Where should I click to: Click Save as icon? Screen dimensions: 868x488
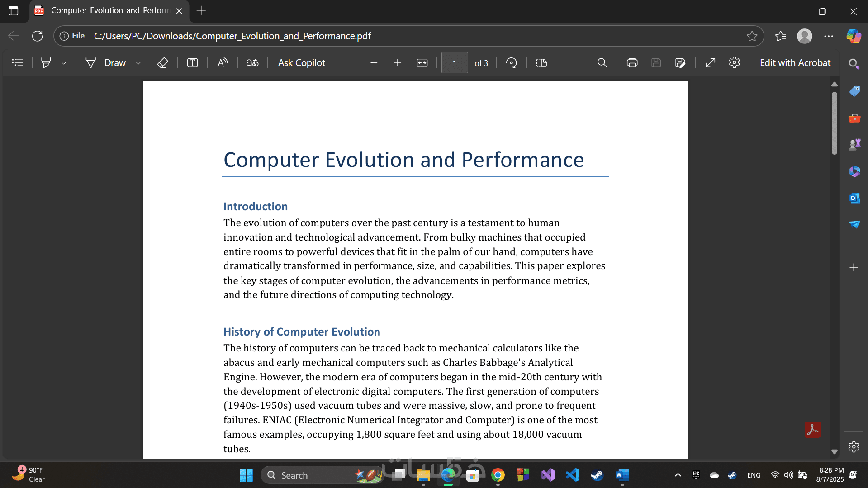point(680,63)
